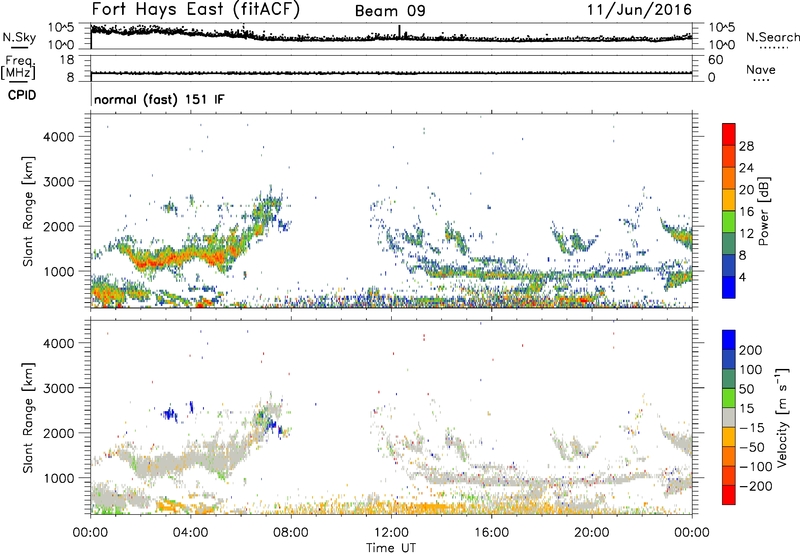Click 'Velocity [m s⁻¹]' colorbar title
The image size is (800, 554).
click(782, 417)
